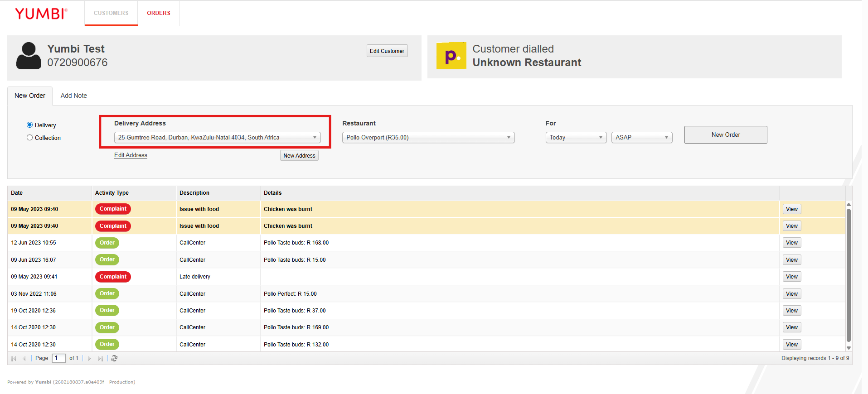
Task: Go to next page of records
Action: click(x=90, y=358)
